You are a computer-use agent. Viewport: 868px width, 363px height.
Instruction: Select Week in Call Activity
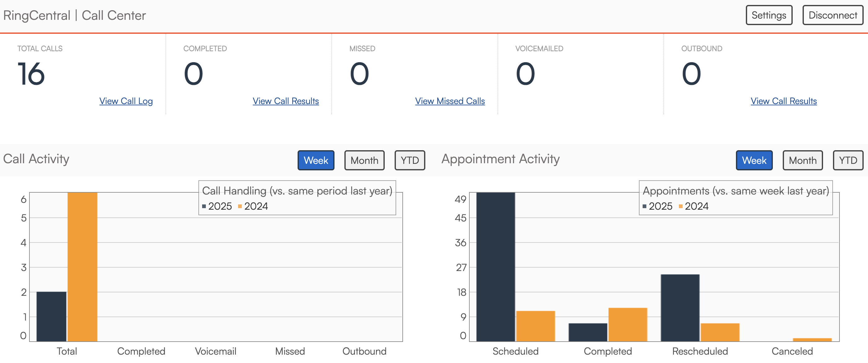coord(315,160)
